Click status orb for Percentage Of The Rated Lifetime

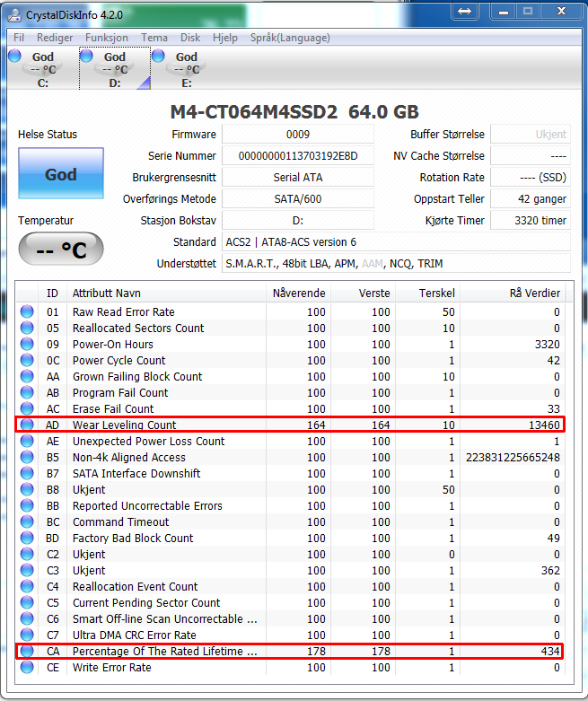[x=27, y=651]
